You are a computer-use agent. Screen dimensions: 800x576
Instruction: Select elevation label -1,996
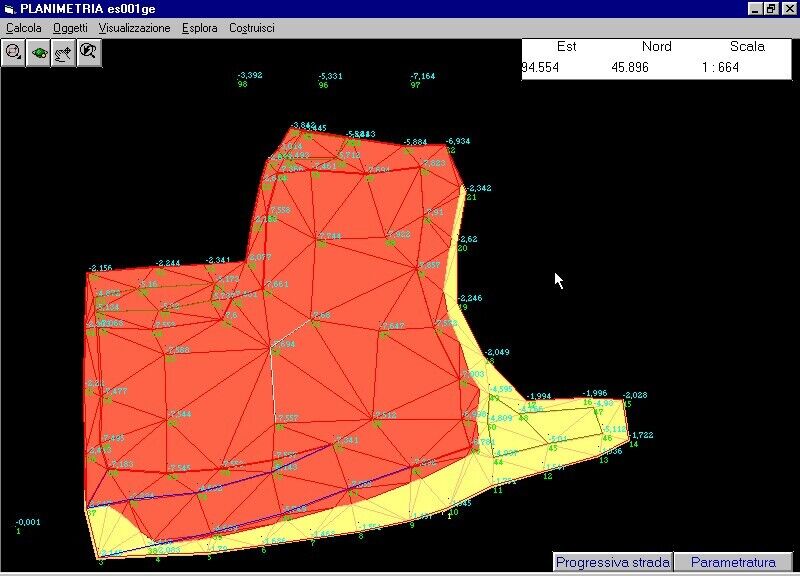[x=595, y=393]
